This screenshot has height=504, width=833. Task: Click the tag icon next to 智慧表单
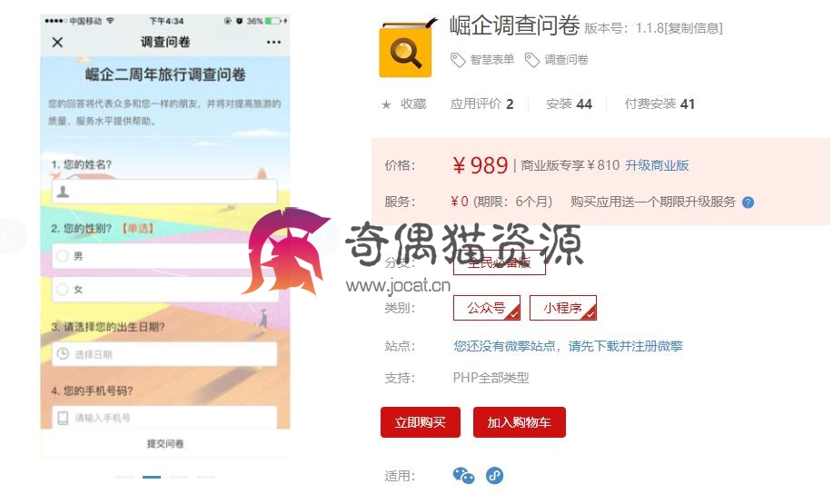(458, 60)
